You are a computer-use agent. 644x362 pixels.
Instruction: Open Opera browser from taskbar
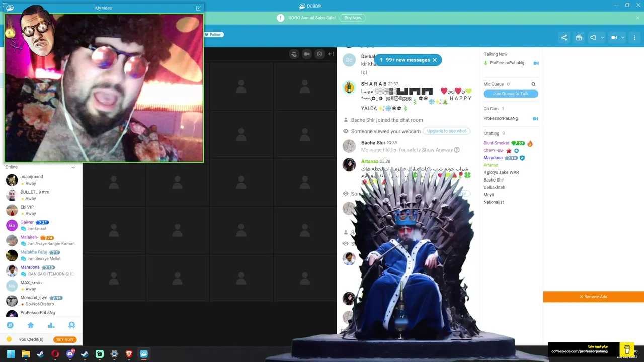coord(55,354)
